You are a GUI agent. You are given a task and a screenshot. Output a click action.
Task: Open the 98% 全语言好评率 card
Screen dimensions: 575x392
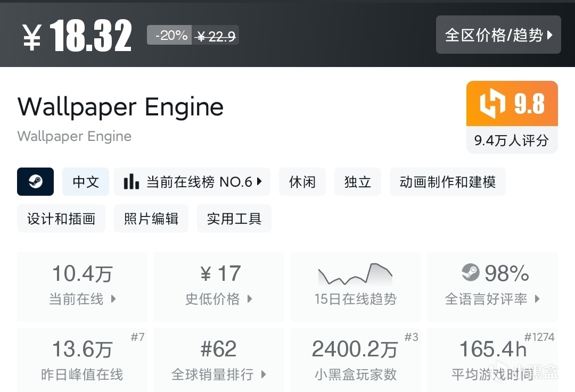[x=492, y=287]
